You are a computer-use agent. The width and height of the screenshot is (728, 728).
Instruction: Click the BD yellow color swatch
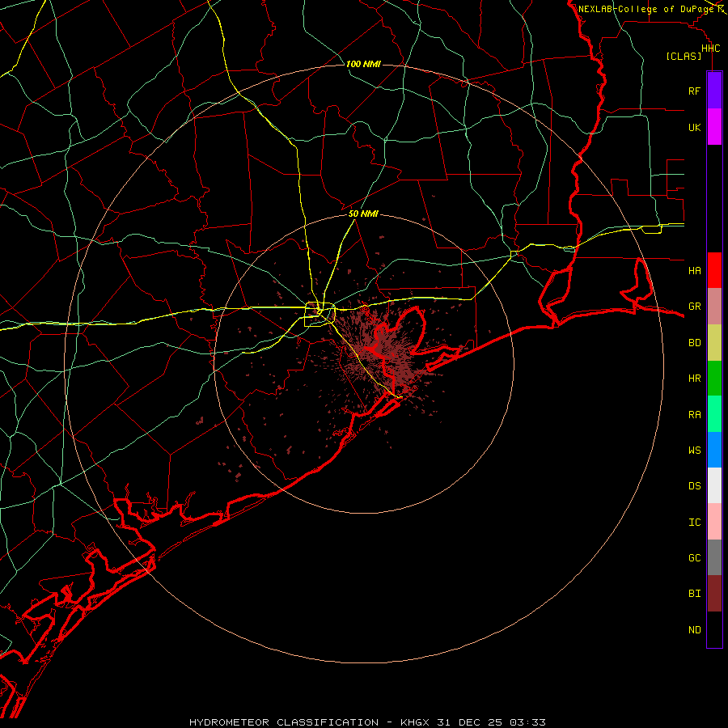[x=714, y=343]
